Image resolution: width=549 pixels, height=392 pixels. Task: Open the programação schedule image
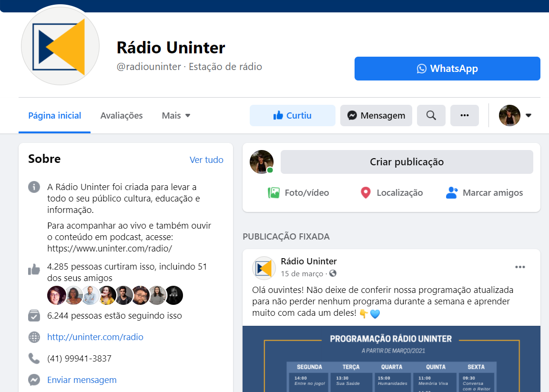click(x=391, y=359)
